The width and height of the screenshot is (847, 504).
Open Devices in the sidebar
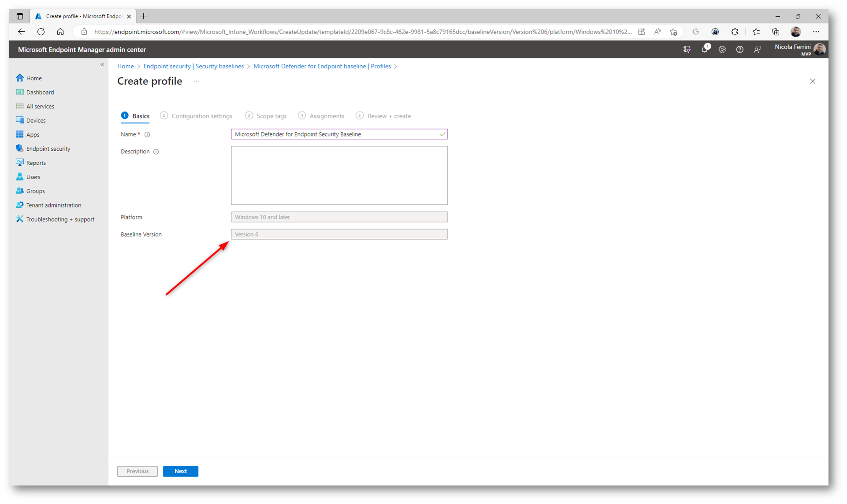(x=31, y=120)
